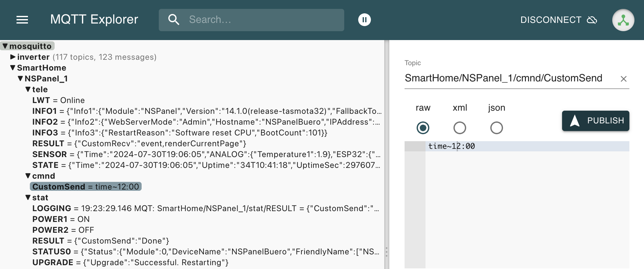Select tele RESULT CustomRecv topic
The image size is (644, 269).
(x=139, y=143)
